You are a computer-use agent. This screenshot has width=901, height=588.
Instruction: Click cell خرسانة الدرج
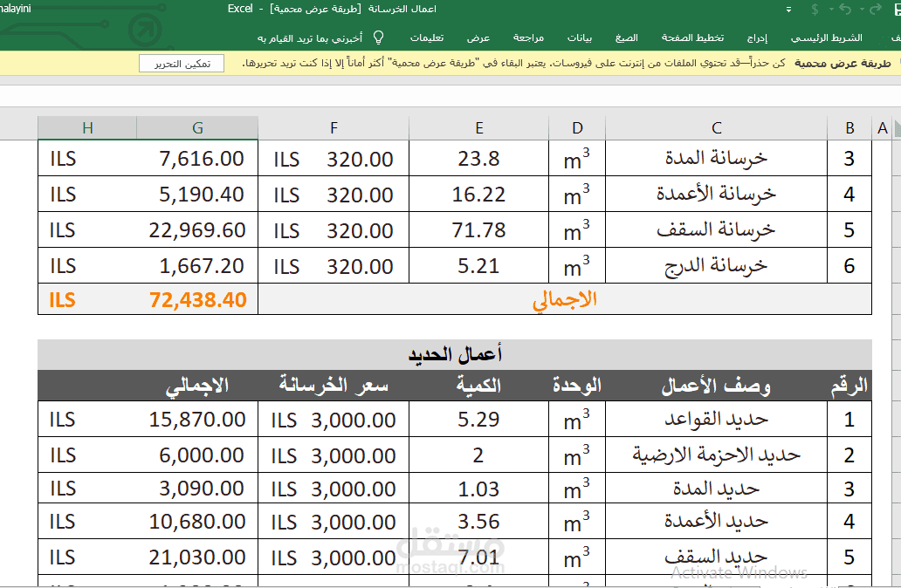(717, 266)
